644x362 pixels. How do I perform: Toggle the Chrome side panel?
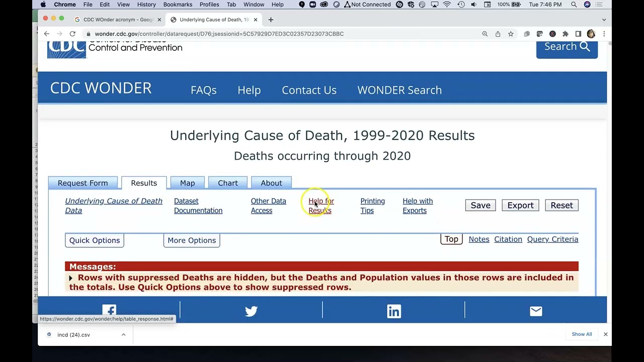pyautogui.click(x=578, y=34)
